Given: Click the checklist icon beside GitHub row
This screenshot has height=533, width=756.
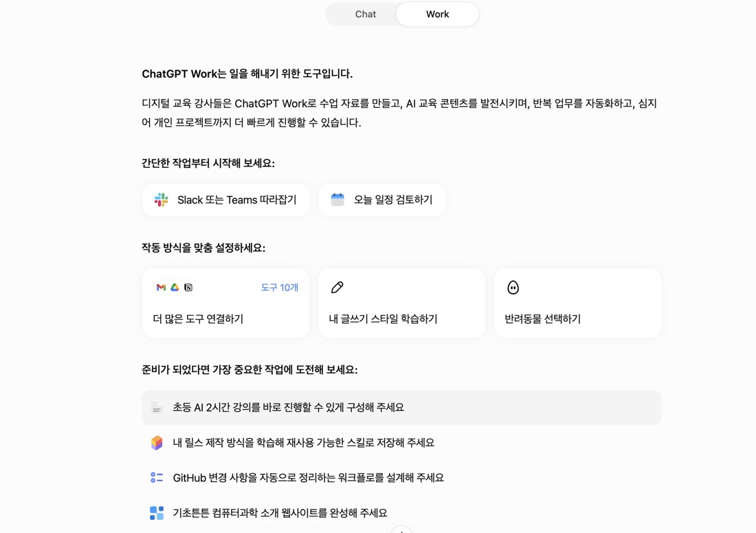Looking at the screenshot, I should [x=157, y=477].
